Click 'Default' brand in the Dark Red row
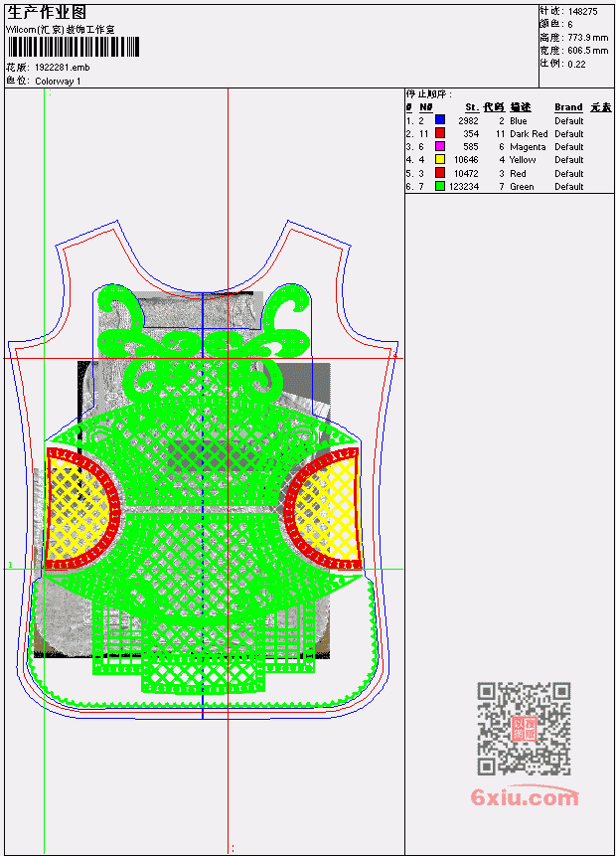 (569, 134)
